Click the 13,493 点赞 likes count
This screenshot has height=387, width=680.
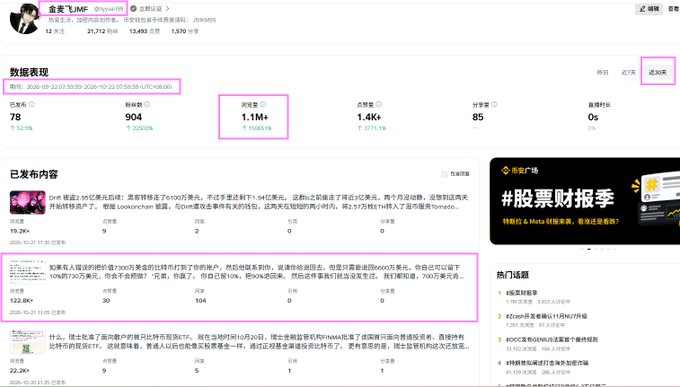click(x=144, y=31)
